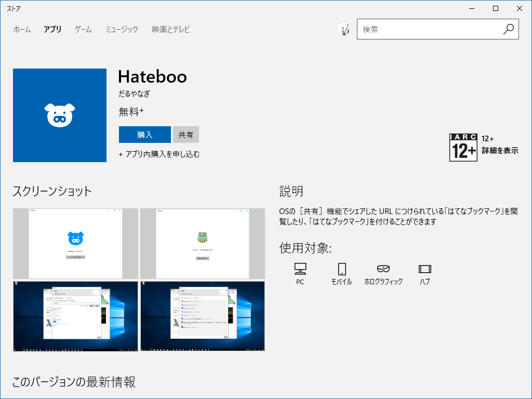Open 詳細を表示 rating details link
The width and height of the screenshot is (532, 399).
500,150
